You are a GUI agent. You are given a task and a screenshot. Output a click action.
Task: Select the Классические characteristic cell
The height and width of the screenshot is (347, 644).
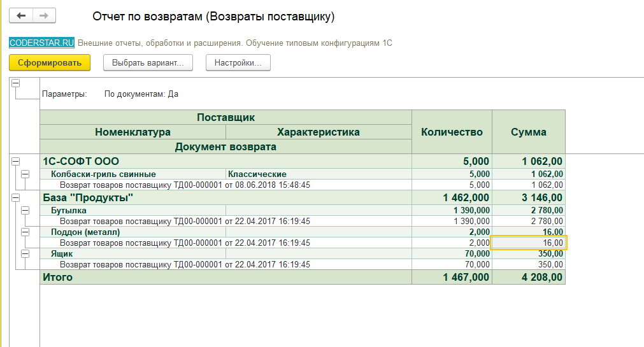(x=318, y=174)
